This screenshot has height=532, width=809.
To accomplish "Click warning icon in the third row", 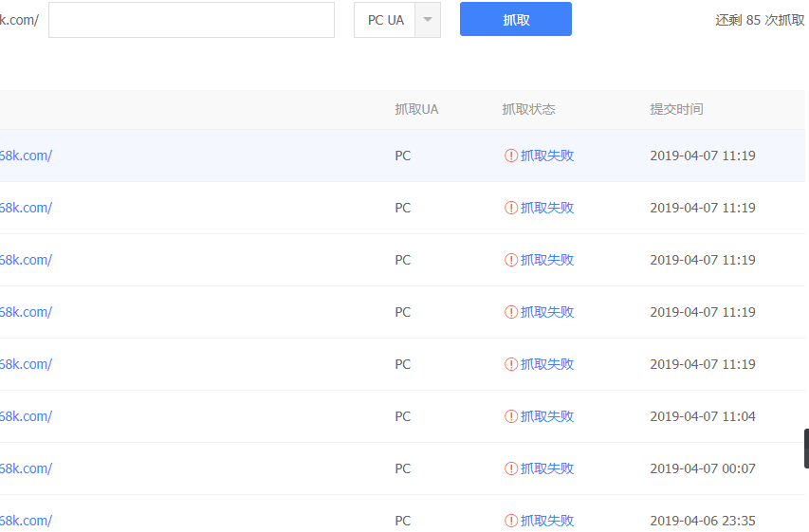I will [511, 260].
